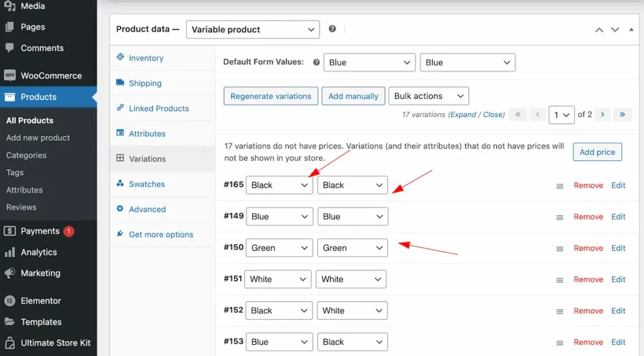Collapse the Product data panel triangle
This screenshot has height=356, width=644.
point(631,30)
